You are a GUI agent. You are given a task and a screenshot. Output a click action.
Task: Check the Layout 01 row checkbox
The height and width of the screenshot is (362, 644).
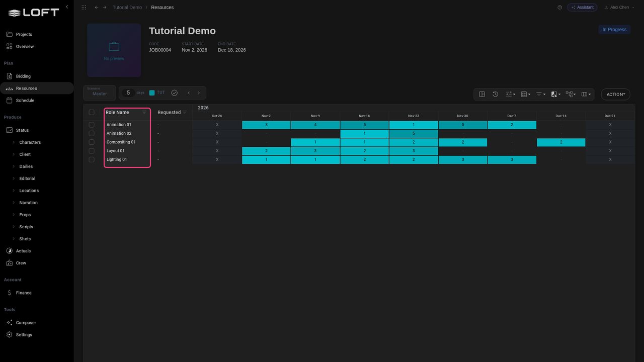click(92, 151)
